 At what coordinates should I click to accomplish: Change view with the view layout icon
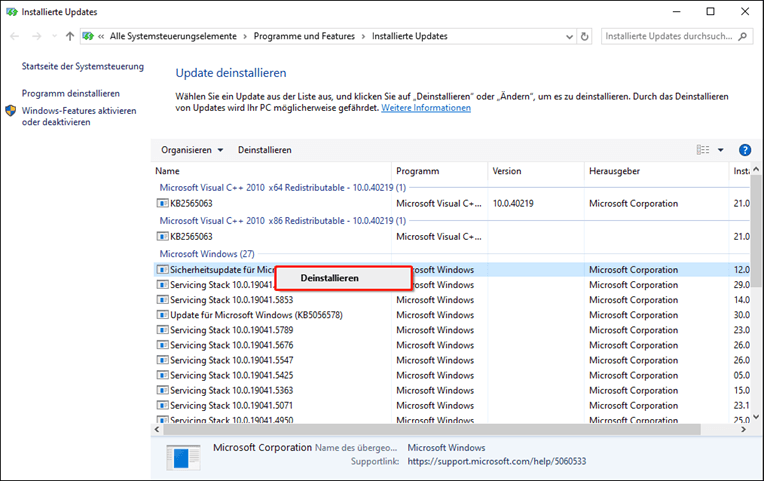[703, 150]
